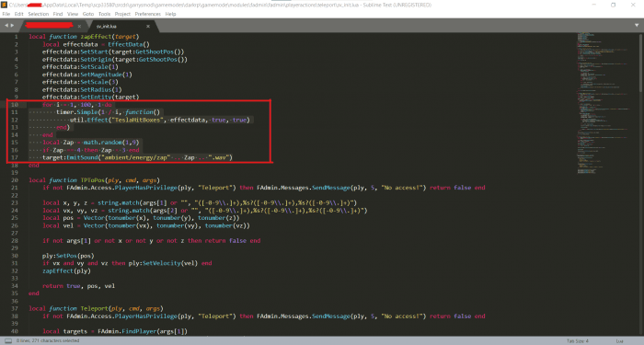Click the 'local function Teleport' line
Image resolution: width=644 pixels, height=345 pixels.
(x=96, y=308)
